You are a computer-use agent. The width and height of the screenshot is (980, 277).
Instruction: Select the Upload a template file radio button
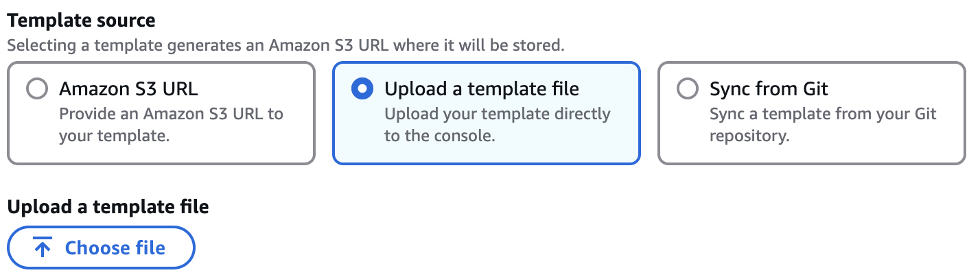click(x=362, y=89)
